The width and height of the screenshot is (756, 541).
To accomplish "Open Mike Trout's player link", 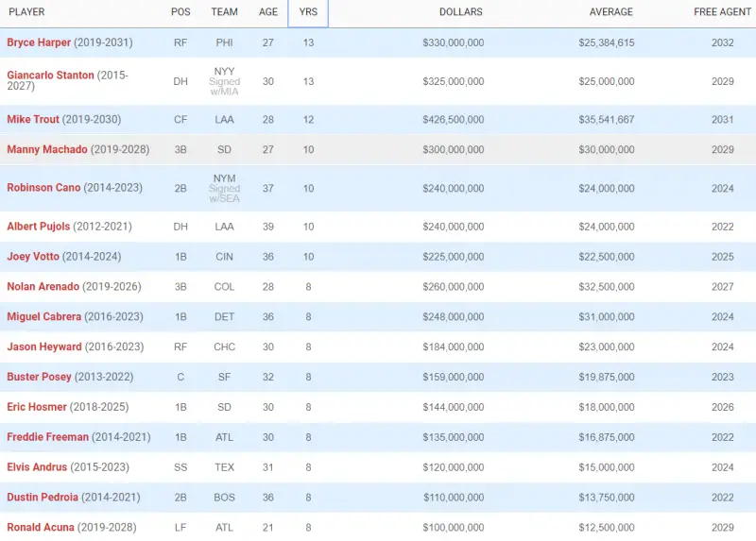I will pyautogui.click(x=33, y=120).
